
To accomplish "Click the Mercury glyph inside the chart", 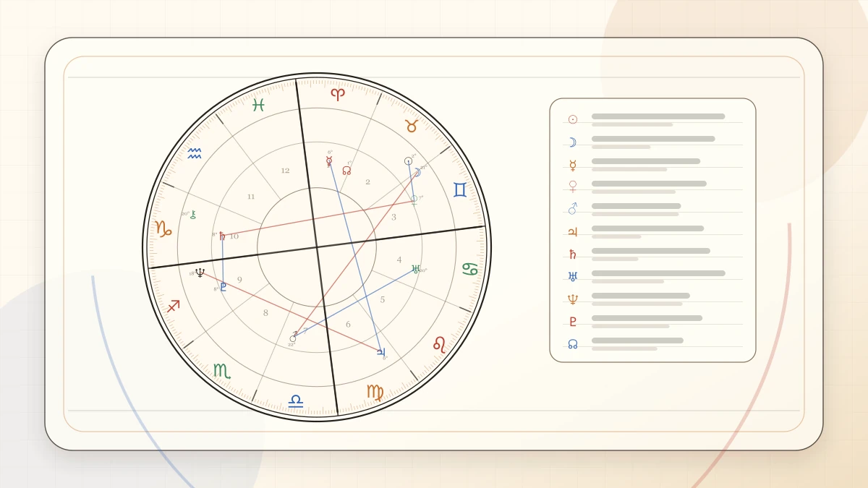I will [329, 161].
